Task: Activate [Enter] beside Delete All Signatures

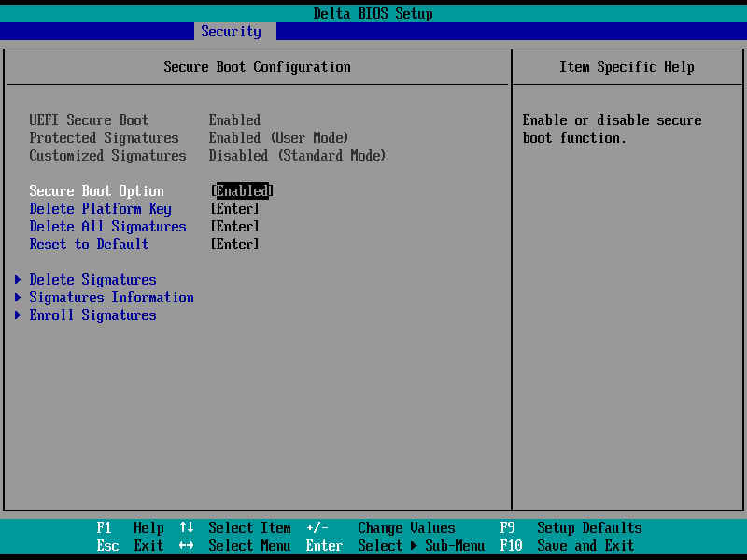Action: (235, 226)
